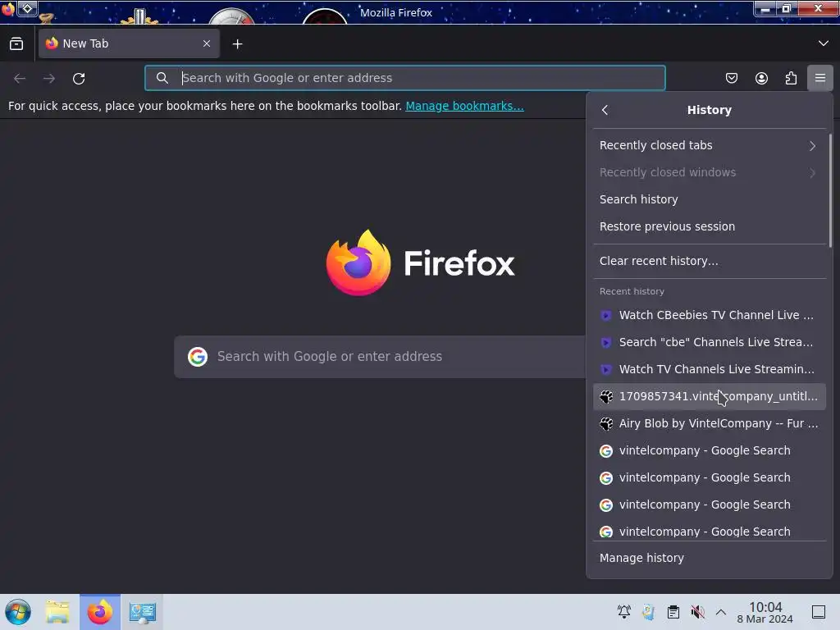Go forward with the forward arrow
The height and width of the screenshot is (630, 840).
(x=49, y=78)
